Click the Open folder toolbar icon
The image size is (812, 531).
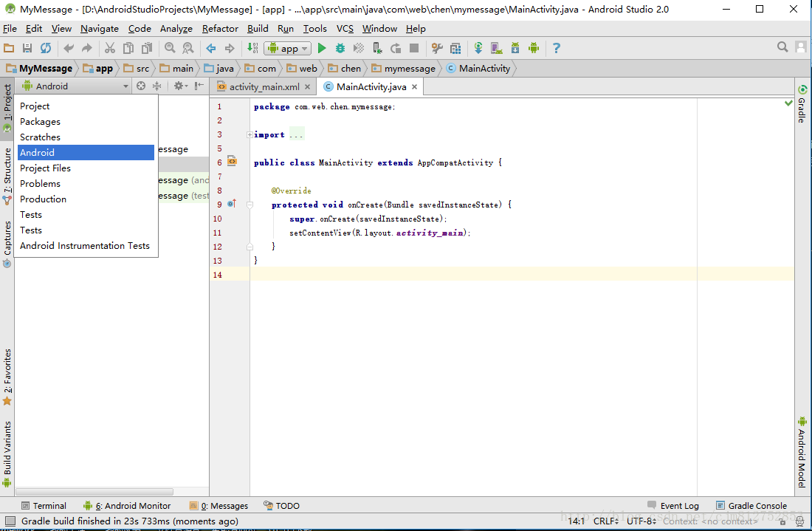pyautogui.click(x=9, y=48)
